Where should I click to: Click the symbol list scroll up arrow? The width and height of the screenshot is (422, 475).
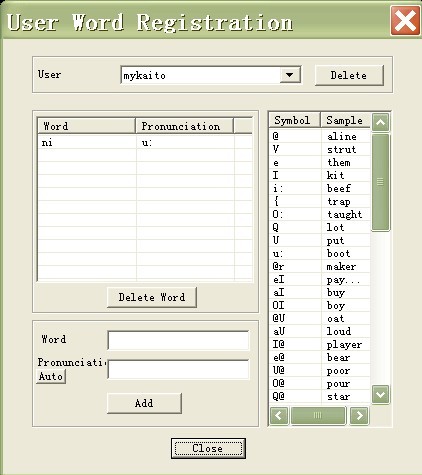pyautogui.click(x=380, y=122)
